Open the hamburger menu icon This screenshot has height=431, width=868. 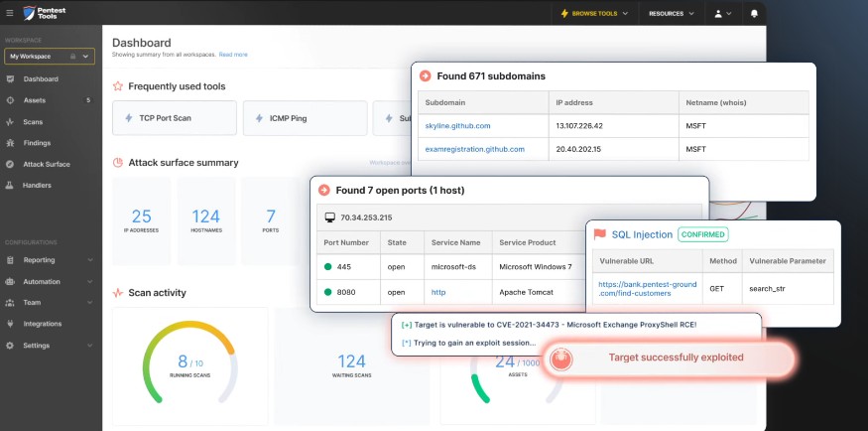pos(9,13)
